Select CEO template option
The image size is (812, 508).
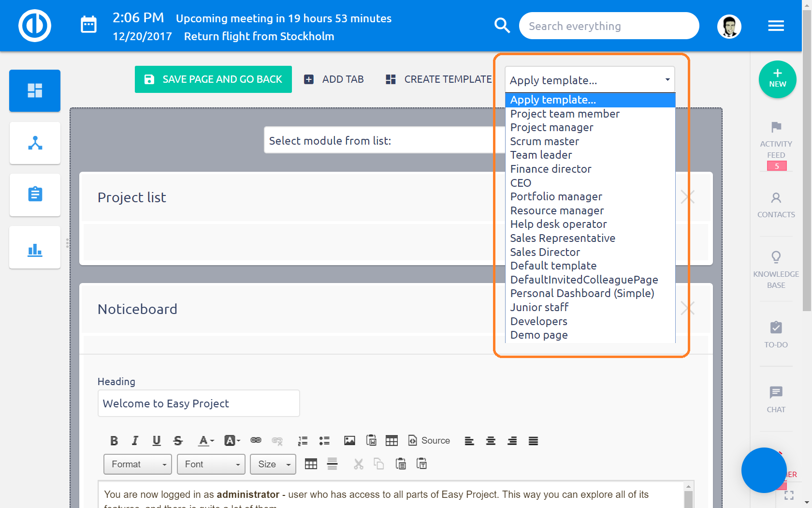coord(590,183)
